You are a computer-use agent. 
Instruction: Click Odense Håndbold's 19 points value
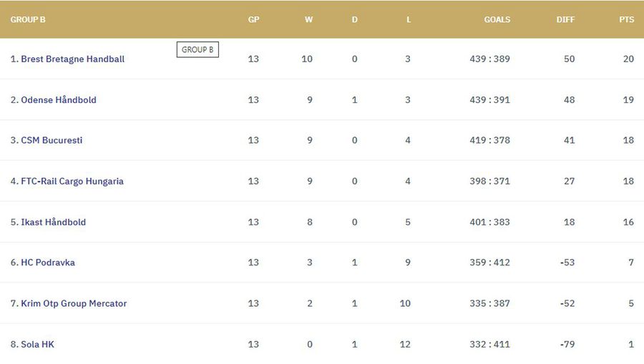[x=628, y=100]
